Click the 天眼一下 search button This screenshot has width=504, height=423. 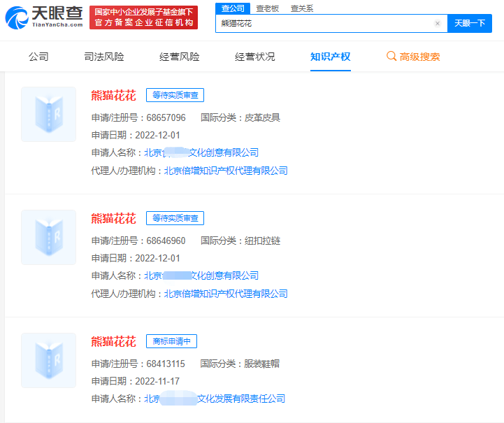[x=470, y=23]
